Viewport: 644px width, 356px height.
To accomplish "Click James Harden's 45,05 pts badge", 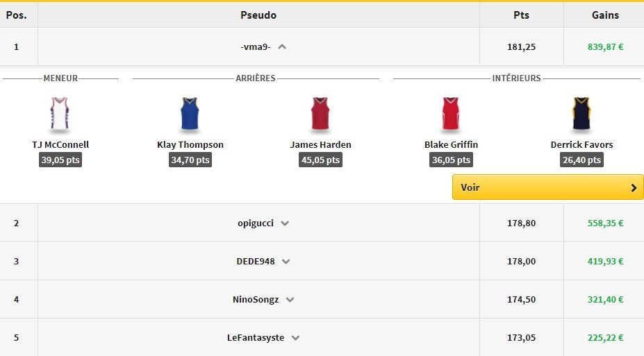I will [x=320, y=160].
